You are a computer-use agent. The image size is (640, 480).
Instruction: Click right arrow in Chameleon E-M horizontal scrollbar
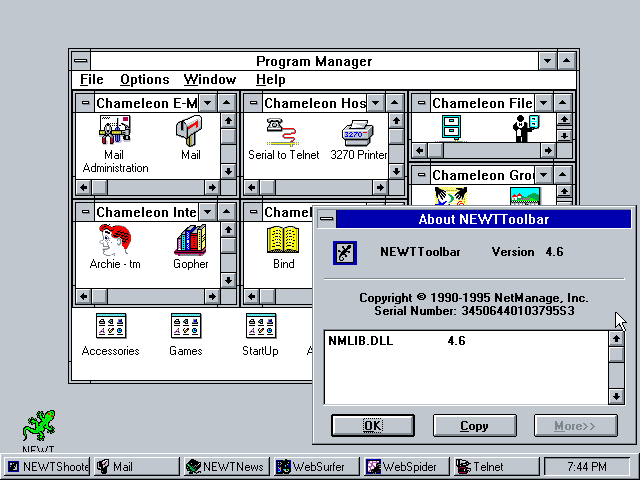212,187
